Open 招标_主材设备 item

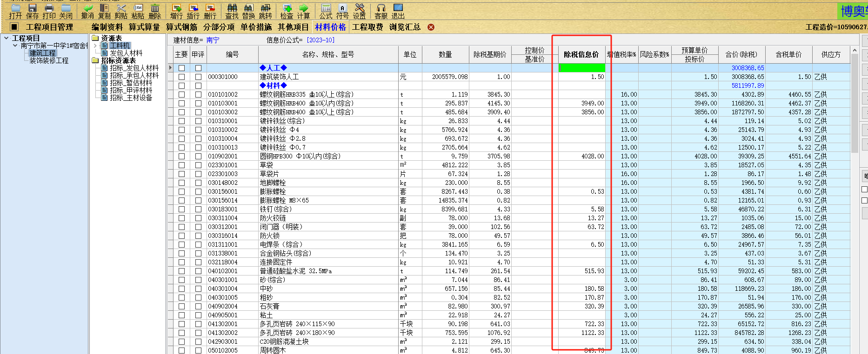click(131, 98)
